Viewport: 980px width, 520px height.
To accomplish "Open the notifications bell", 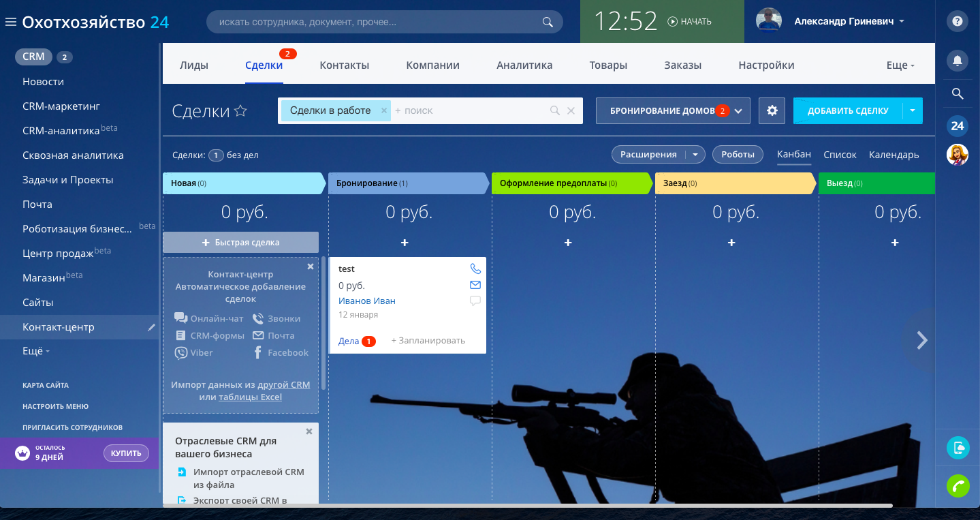I will point(958,61).
